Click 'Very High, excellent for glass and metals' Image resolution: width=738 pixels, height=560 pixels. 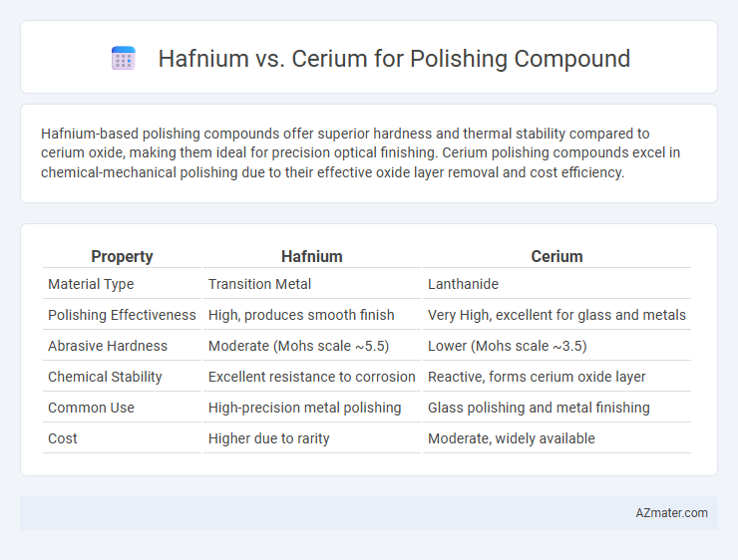click(556, 315)
